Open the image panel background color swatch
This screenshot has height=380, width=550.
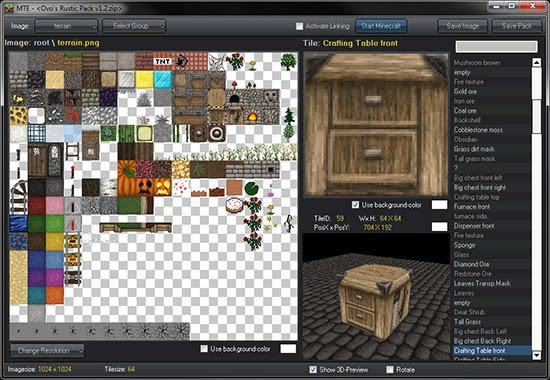[x=288, y=349]
